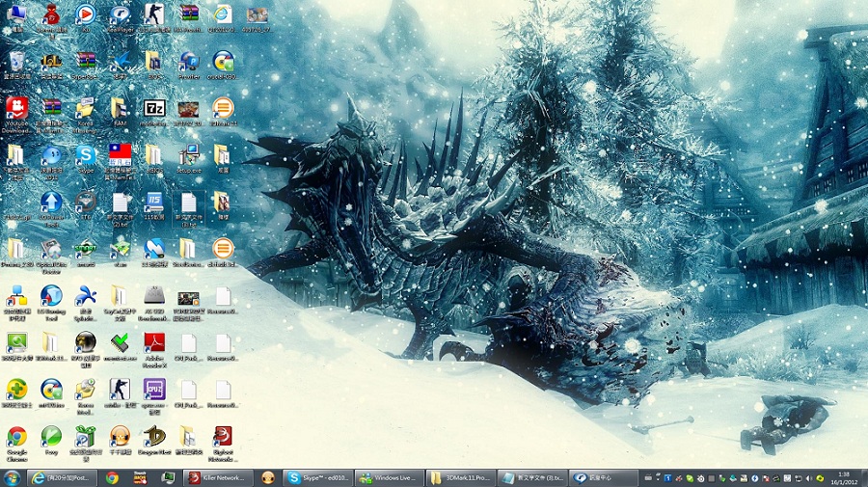Open the taskbar clock and date
This screenshot has height=487, width=868.
pyautogui.click(x=843, y=477)
